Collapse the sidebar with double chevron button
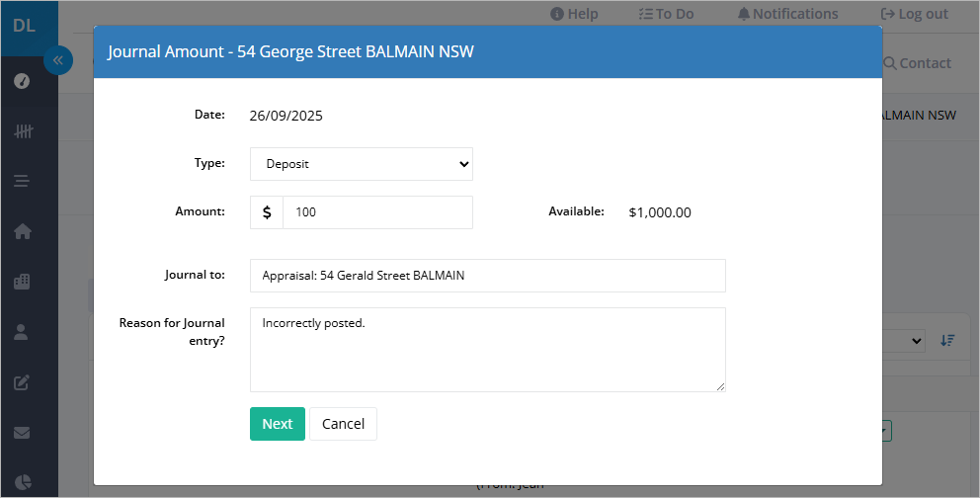 pyautogui.click(x=58, y=60)
